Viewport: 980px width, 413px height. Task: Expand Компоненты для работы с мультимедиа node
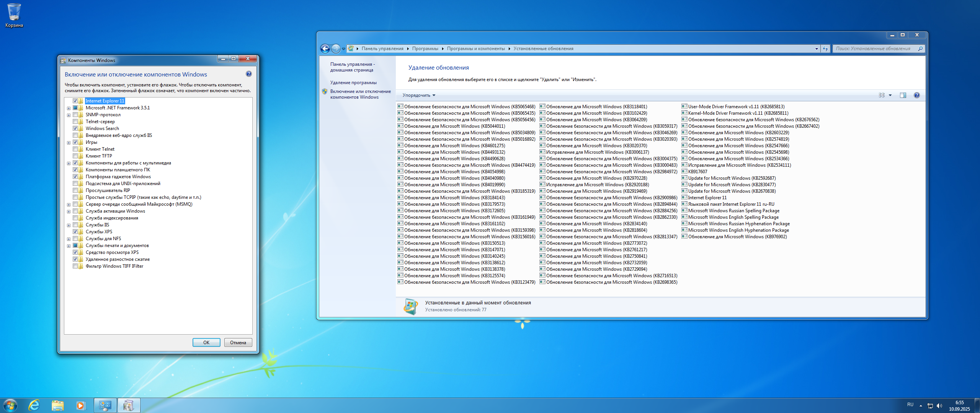point(69,163)
